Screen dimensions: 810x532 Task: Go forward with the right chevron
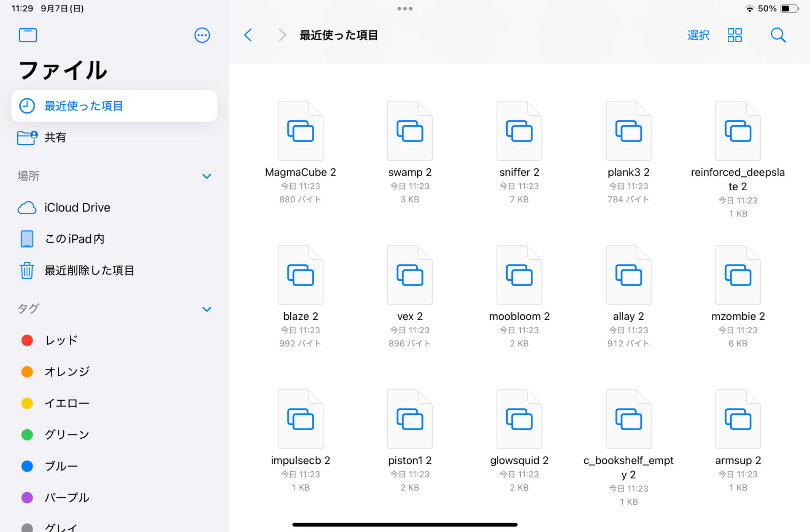(x=282, y=35)
